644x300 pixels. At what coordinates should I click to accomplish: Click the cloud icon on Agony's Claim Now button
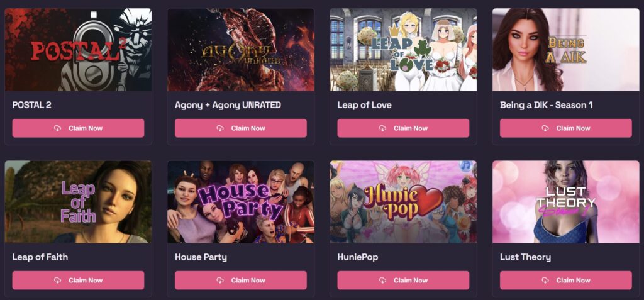(x=220, y=128)
